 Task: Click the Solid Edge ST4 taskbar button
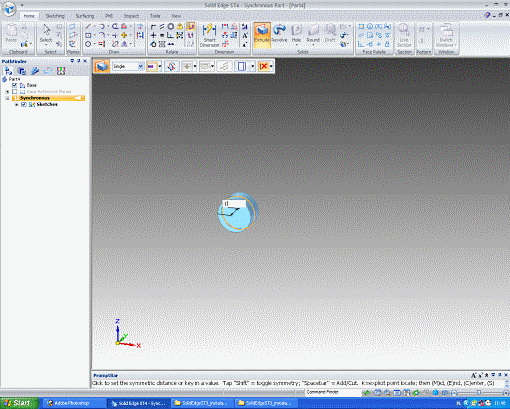[139, 403]
